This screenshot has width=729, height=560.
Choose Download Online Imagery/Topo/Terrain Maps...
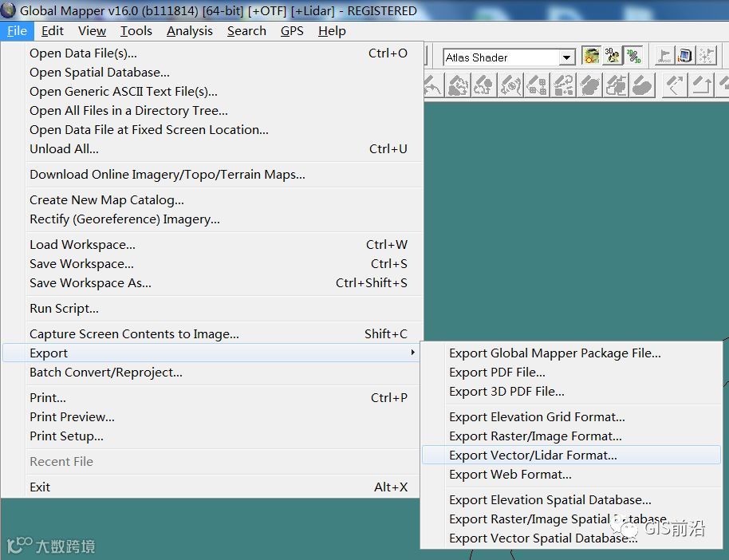pos(212,175)
